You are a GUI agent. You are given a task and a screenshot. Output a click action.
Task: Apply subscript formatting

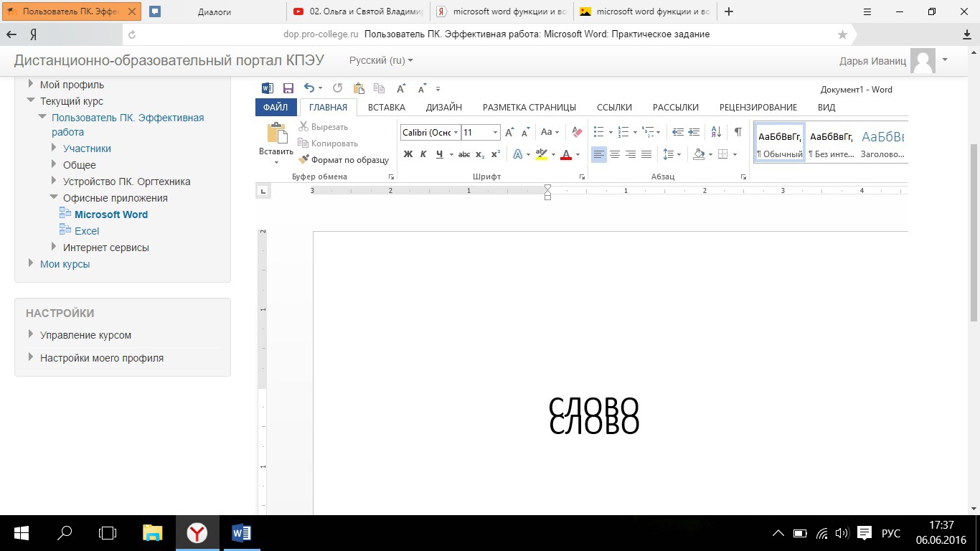point(480,154)
